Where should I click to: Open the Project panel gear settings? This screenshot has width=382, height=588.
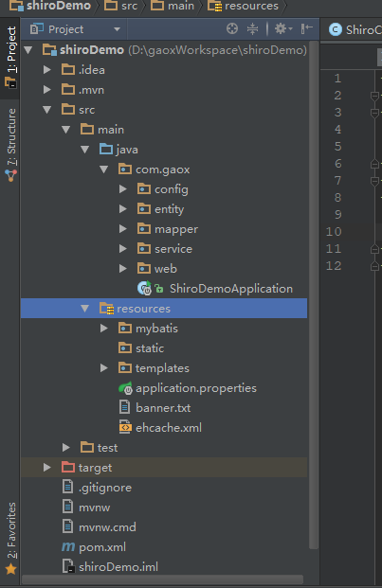282,28
